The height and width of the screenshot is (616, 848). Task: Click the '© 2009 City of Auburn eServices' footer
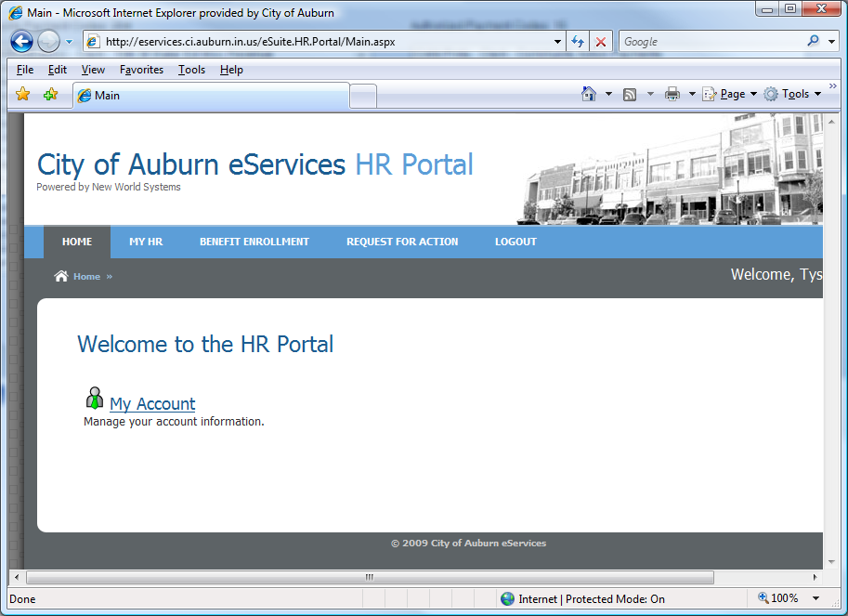click(x=468, y=543)
